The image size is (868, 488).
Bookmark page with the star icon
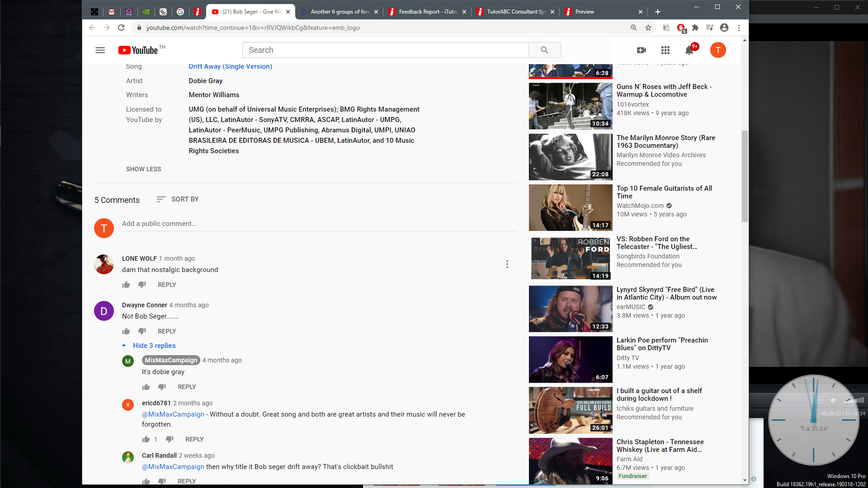tap(648, 28)
